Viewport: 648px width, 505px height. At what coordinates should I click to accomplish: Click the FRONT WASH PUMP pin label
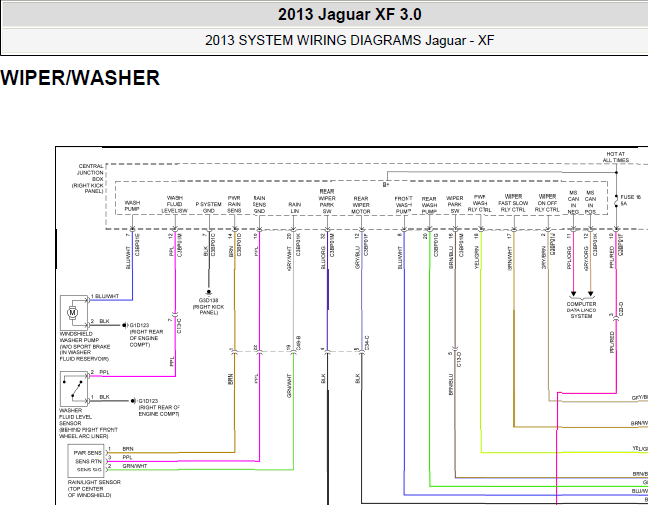pos(403,205)
